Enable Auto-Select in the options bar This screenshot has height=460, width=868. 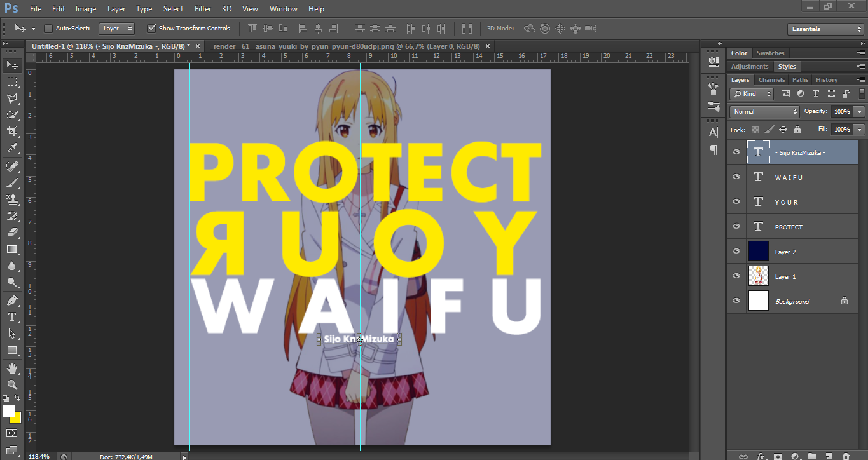(x=48, y=28)
